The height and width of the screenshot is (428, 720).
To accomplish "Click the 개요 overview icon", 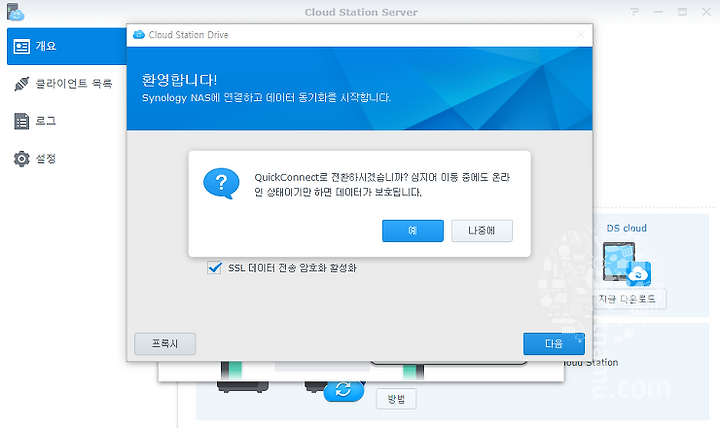I will 22,46.
